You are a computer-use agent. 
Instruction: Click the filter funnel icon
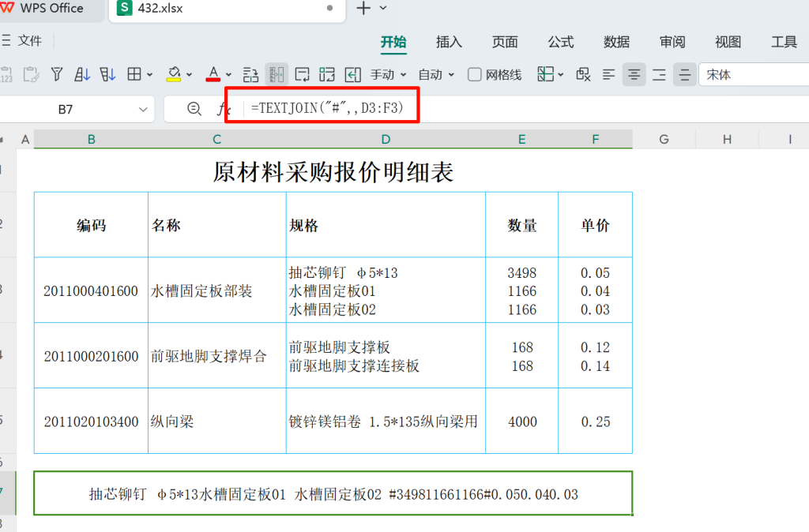click(x=57, y=75)
